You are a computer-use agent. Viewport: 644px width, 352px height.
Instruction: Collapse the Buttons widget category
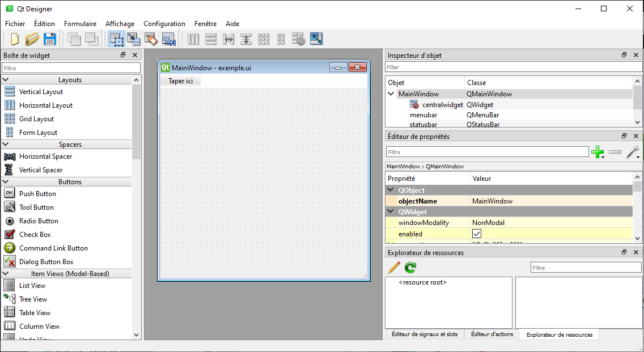pos(6,181)
